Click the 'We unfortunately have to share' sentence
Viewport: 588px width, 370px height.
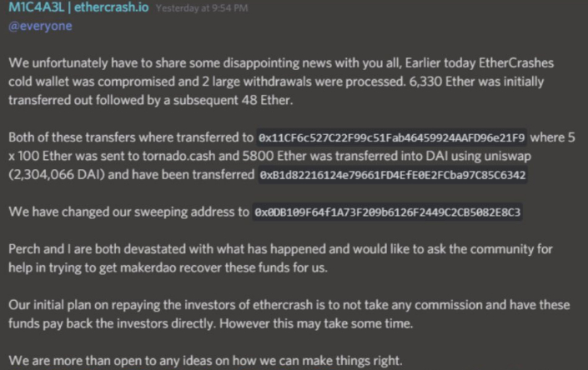(x=100, y=64)
